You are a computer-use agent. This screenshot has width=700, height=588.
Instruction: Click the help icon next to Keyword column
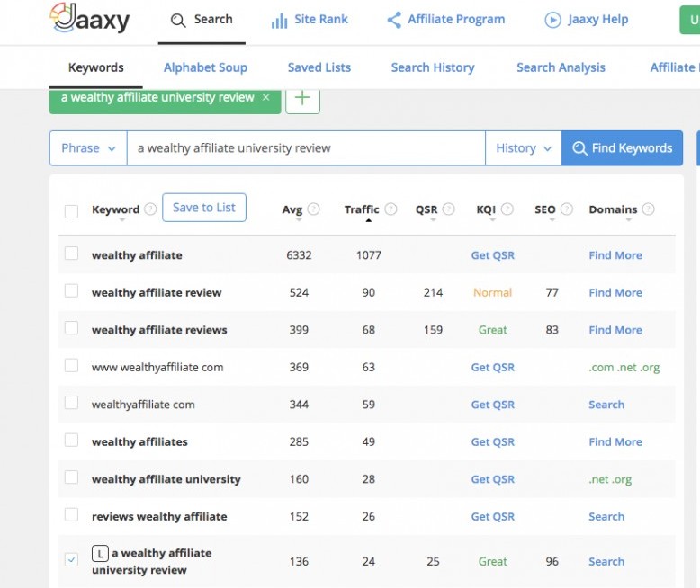pos(151,209)
